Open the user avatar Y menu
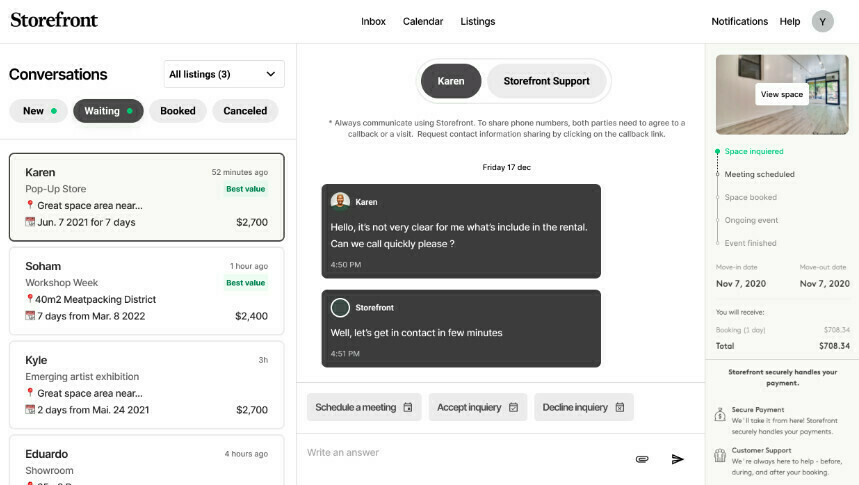This screenshot has width=859, height=485. (822, 21)
